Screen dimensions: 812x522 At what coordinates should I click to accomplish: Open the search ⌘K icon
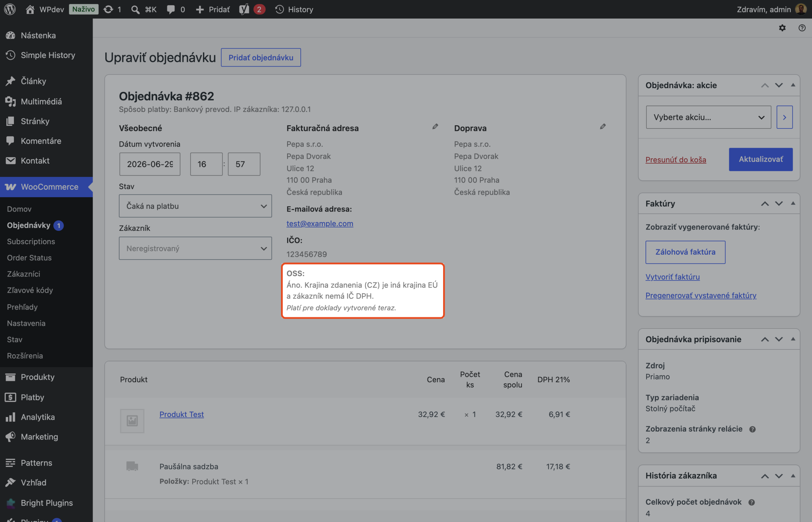click(x=135, y=10)
